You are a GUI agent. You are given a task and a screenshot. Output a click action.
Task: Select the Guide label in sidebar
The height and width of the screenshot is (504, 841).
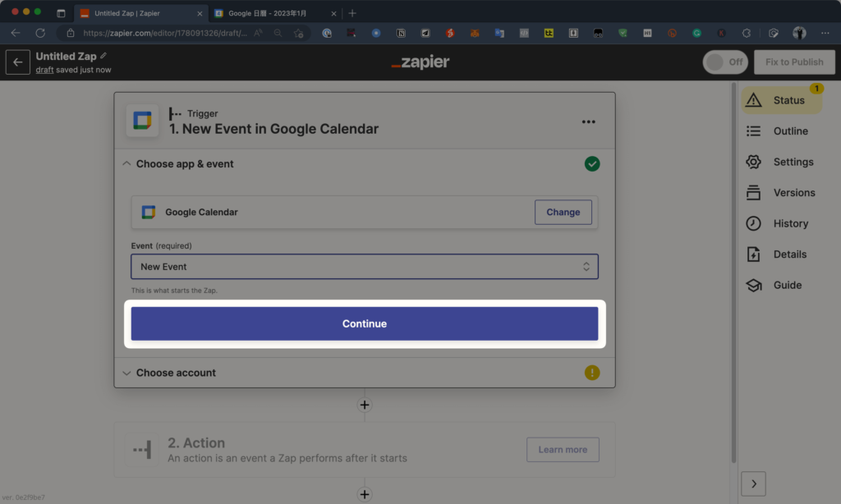click(x=788, y=285)
